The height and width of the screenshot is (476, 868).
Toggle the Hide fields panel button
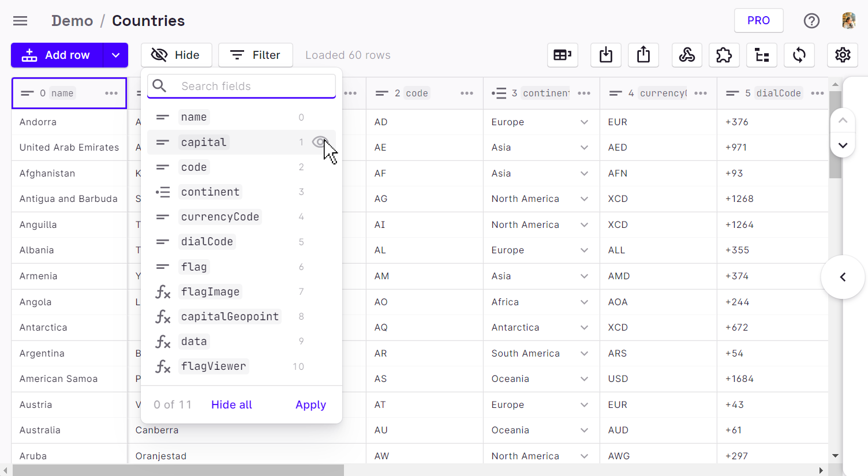(176, 55)
